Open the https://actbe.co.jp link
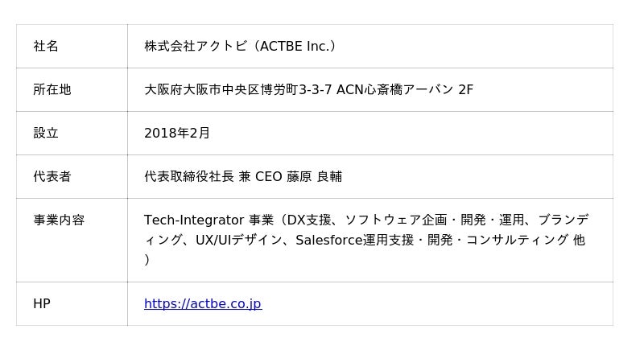This screenshot has height=350, width=644. point(203,304)
